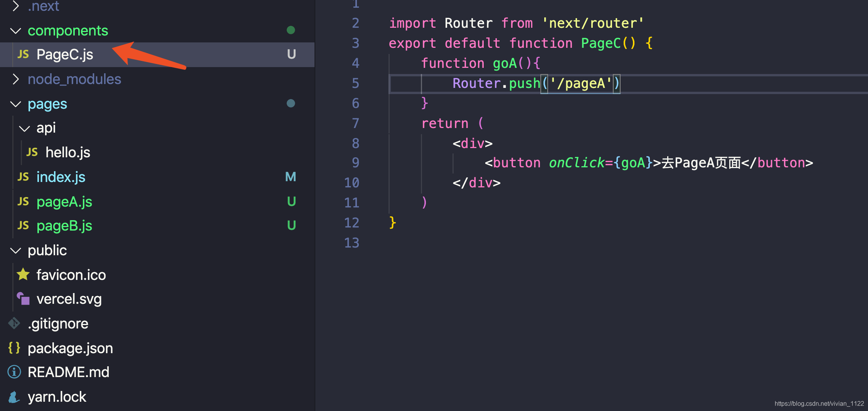Click line number 9 in the gutter
Viewport: 868px width, 411px height.
pyautogui.click(x=355, y=163)
